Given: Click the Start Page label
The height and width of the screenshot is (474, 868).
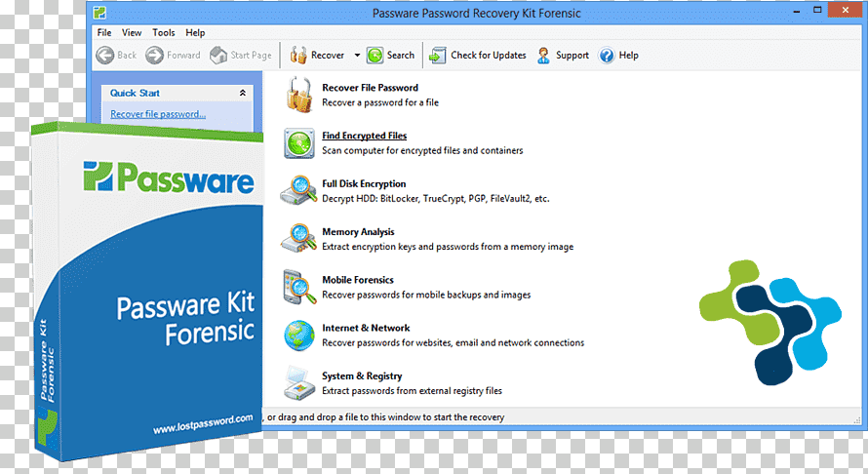Looking at the screenshot, I should click(x=251, y=56).
